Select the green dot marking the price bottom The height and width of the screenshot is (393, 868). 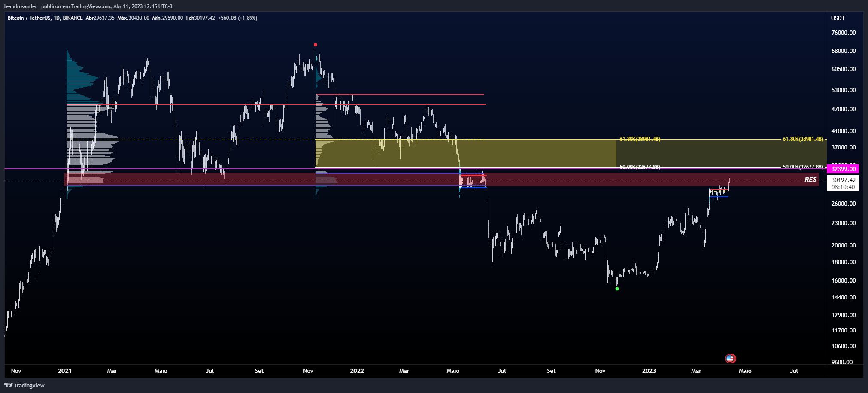click(617, 289)
